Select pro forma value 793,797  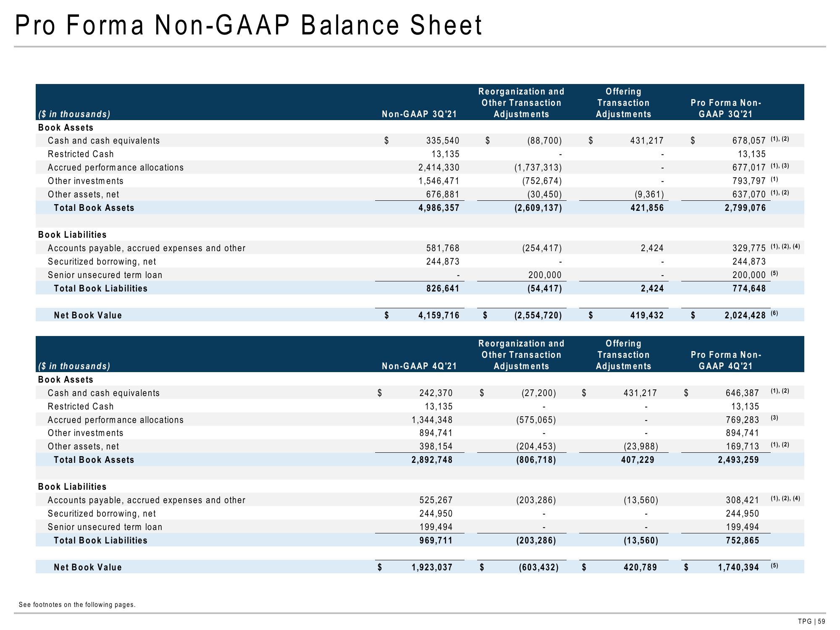(x=749, y=181)
